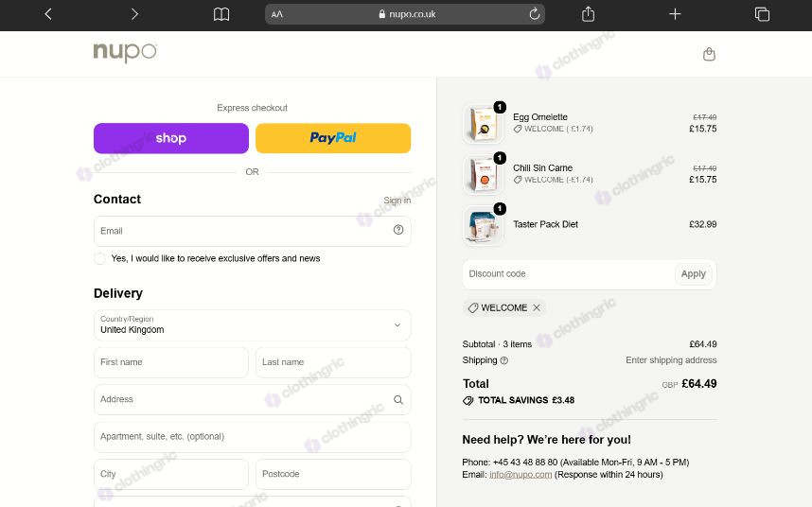Click the Subtotal · 3 items label
812x507 pixels.
pyautogui.click(x=497, y=344)
